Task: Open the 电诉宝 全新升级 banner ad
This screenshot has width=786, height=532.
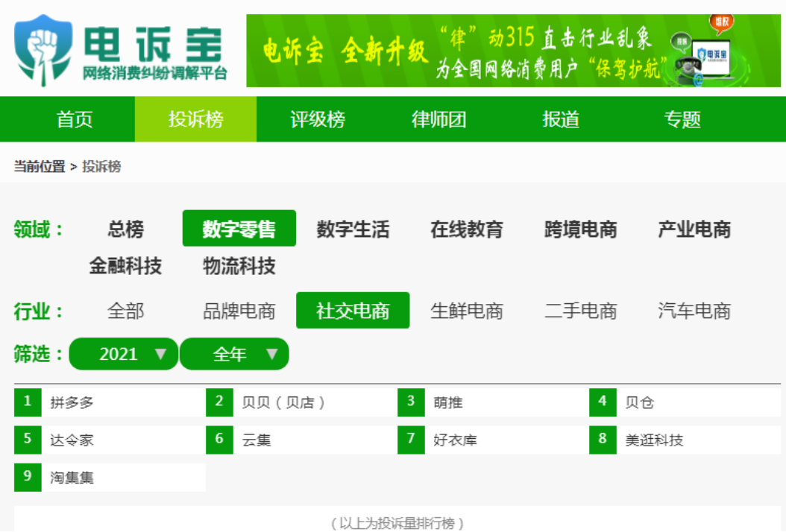Action: pos(513,51)
